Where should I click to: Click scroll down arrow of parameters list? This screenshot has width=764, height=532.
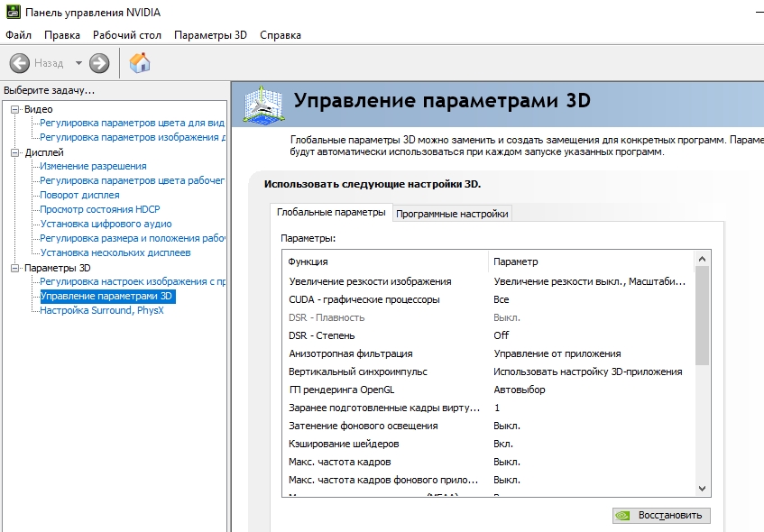click(x=703, y=488)
